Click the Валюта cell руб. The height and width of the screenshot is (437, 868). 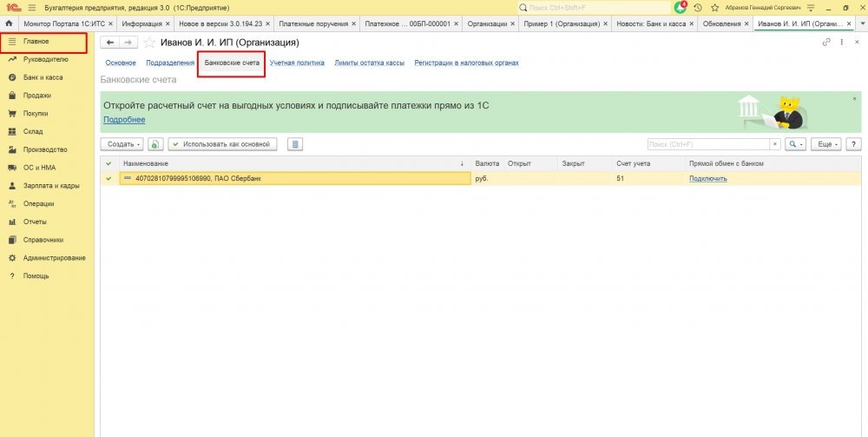pos(482,178)
